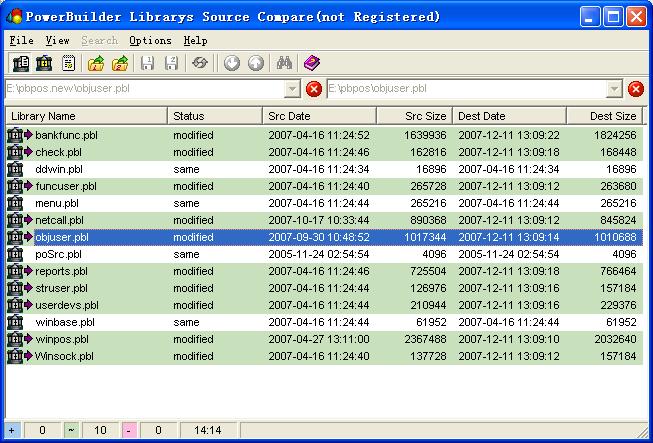Screen dimensions: 653x443
Task: Expand the left library path dropdown
Action: [292, 89]
